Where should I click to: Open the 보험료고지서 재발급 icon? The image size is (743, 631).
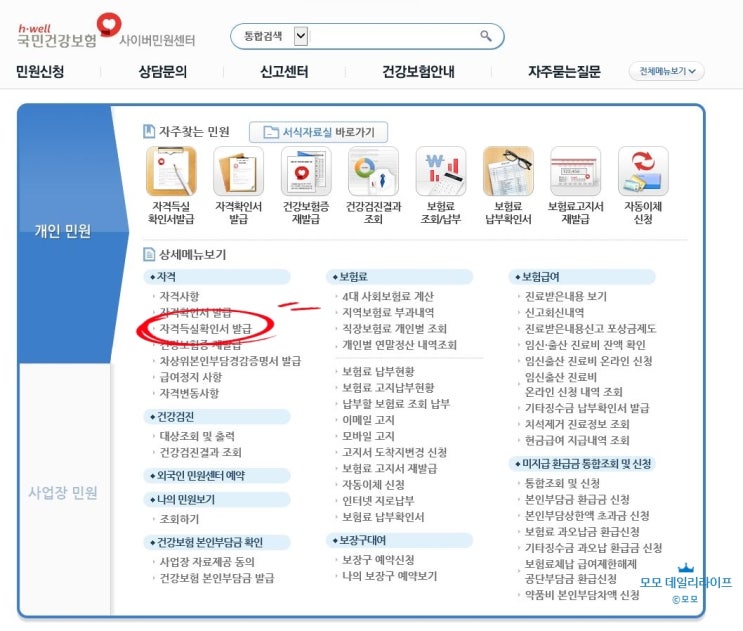(x=576, y=171)
